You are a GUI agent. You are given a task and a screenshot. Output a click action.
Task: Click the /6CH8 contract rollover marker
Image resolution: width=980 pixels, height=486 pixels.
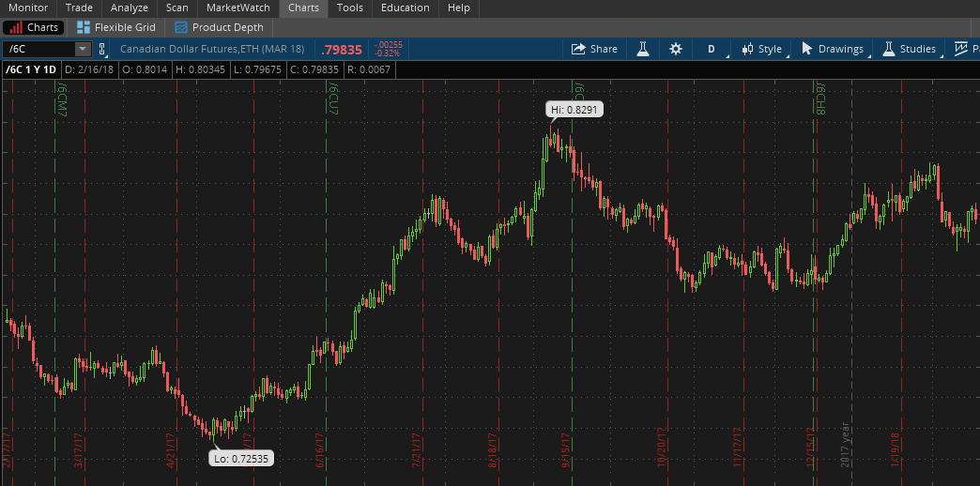(822, 99)
